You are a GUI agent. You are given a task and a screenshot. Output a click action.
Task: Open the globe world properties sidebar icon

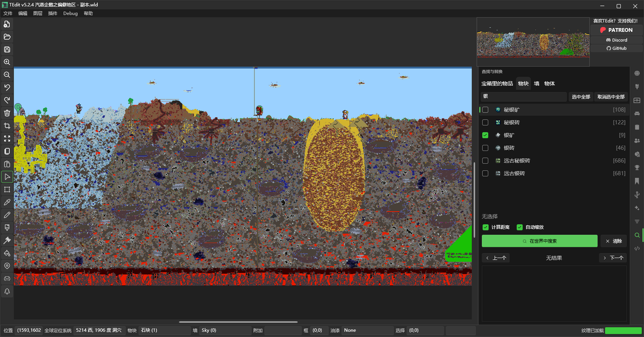click(x=637, y=73)
